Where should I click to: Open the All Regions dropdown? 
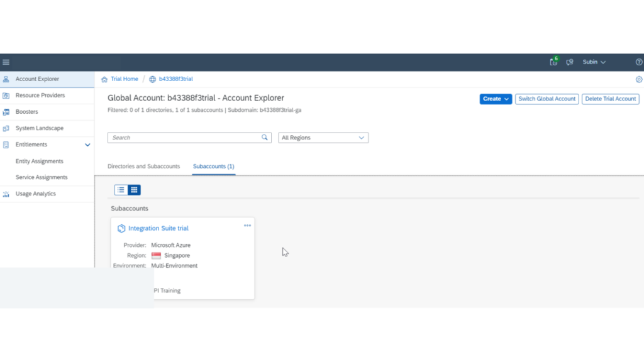[x=323, y=138]
